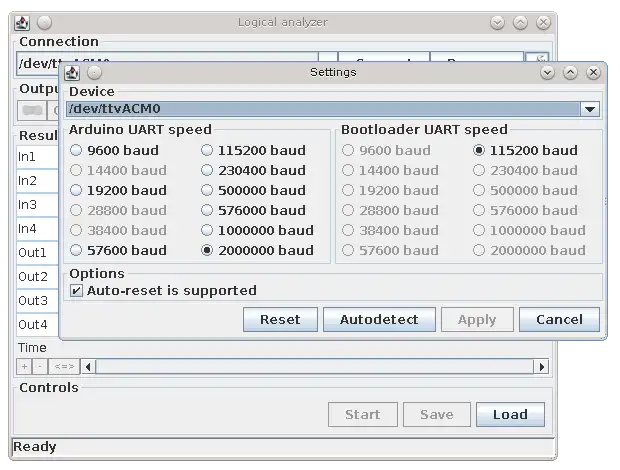Click the left arrow of the time scrollbar
620x470 pixels.
89,367
